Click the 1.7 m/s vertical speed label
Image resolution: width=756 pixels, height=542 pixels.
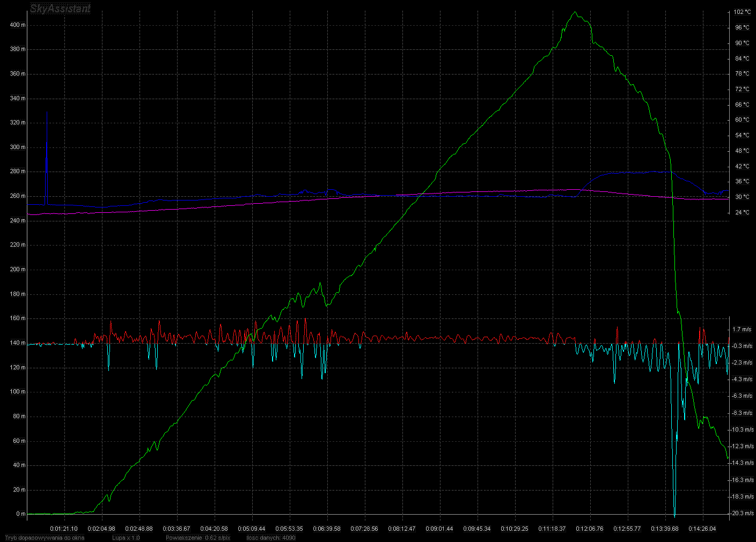click(742, 330)
